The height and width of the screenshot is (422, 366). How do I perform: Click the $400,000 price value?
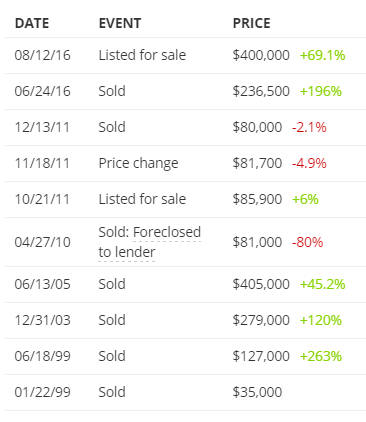[x=261, y=55]
